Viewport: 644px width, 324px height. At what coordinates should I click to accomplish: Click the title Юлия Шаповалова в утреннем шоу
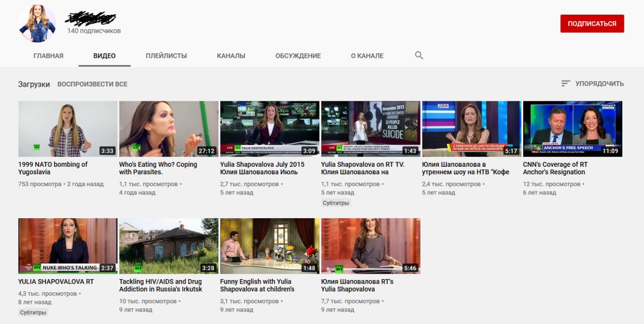pyautogui.click(x=466, y=168)
